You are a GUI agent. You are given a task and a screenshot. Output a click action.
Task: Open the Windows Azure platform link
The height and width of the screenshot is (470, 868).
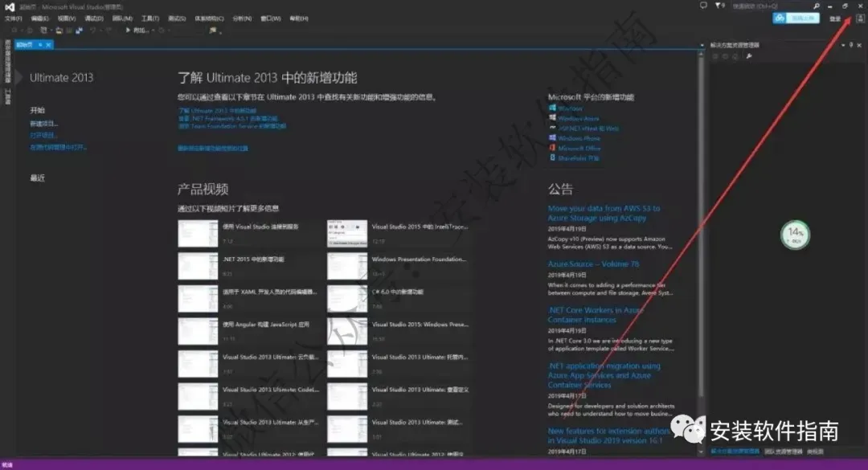(579, 118)
